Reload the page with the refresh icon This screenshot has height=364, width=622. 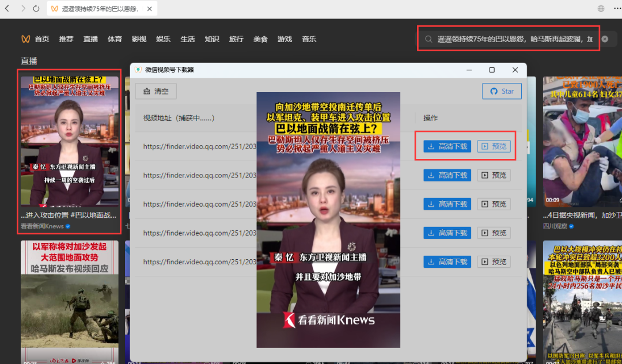36,8
